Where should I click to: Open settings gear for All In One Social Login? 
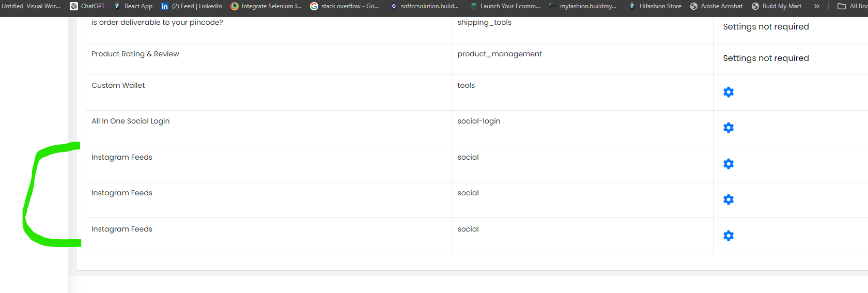[x=729, y=128]
